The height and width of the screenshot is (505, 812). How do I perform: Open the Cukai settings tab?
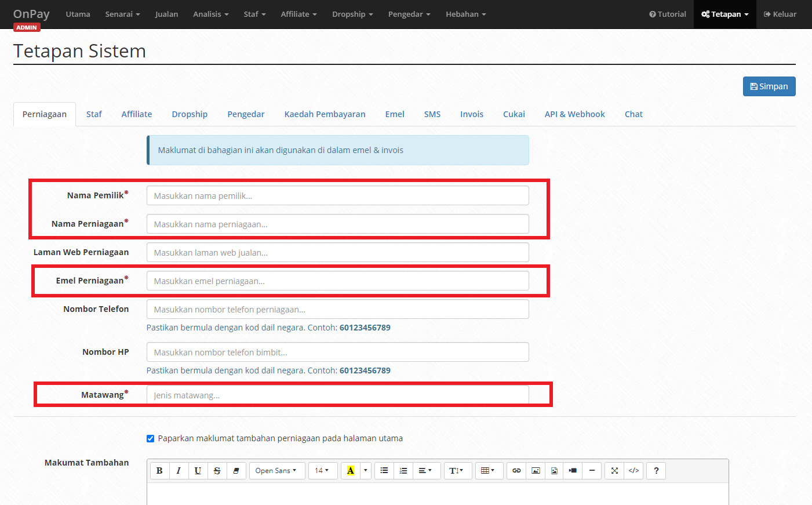click(x=514, y=114)
